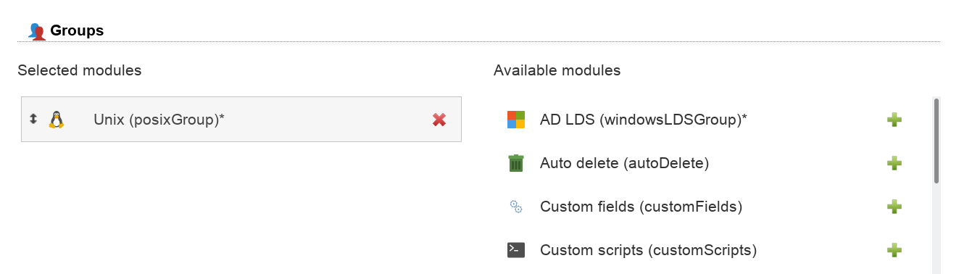
Task: Click the Auto delete (autoDelete) label
Action: 624,163
